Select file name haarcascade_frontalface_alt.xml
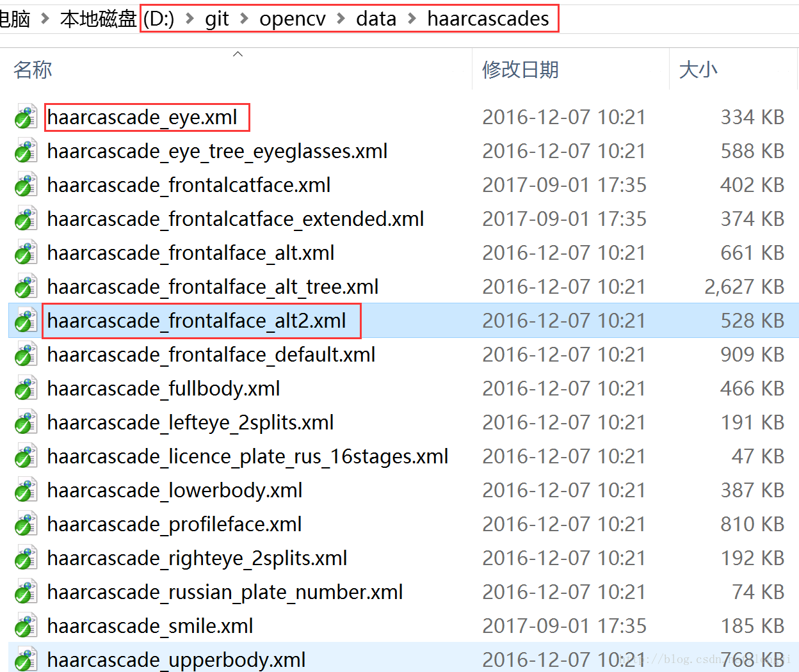799x672 pixels. [x=191, y=253]
